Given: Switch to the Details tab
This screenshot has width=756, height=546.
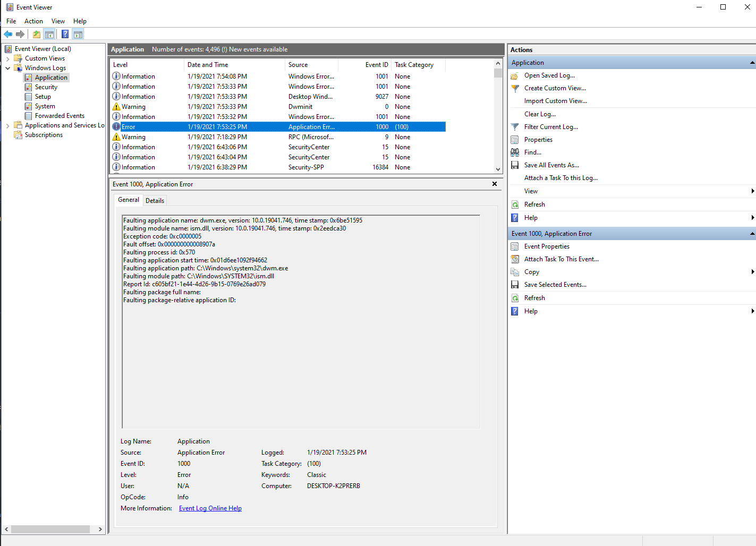Looking at the screenshot, I should click(x=155, y=201).
